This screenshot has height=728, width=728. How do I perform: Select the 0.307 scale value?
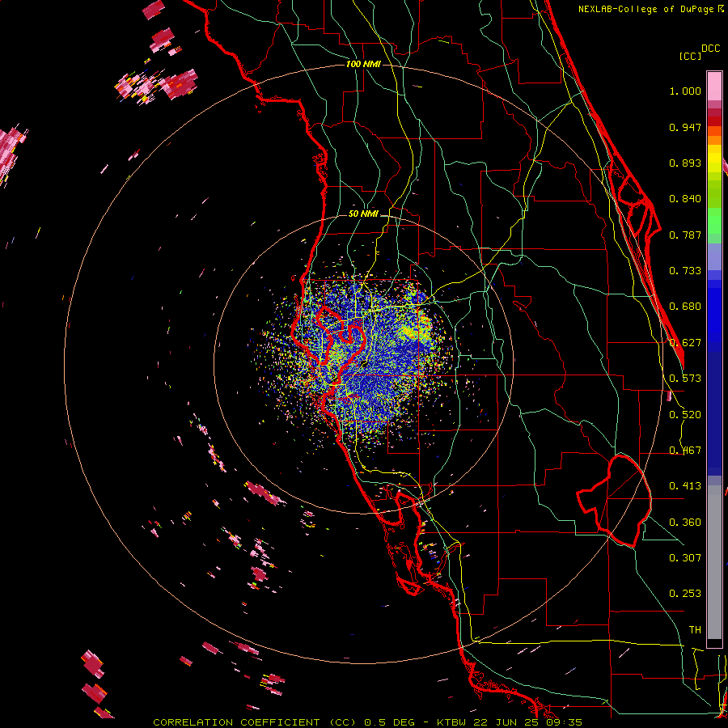685,558
